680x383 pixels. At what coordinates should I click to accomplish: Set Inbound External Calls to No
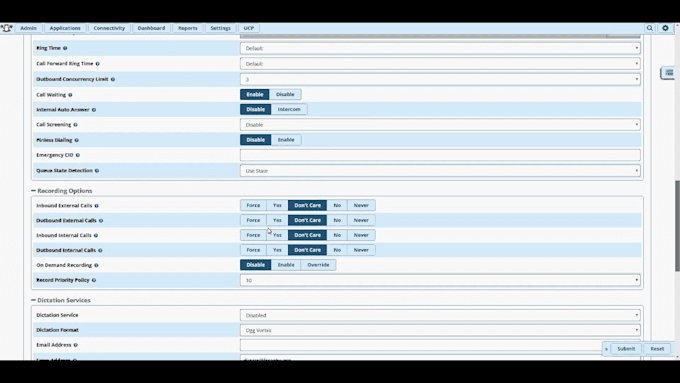337,205
